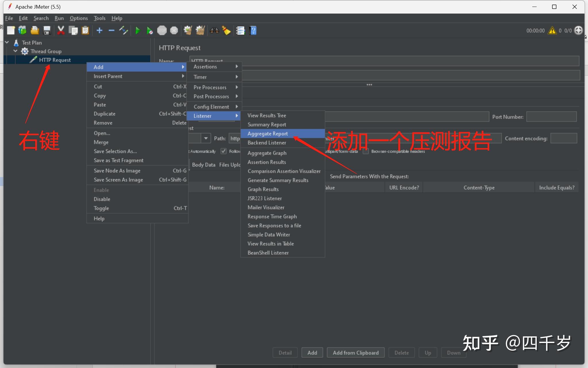The width and height of the screenshot is (588, 368).
Task: Click the warning triangle error log icon
Action: [x=552, y=30]
